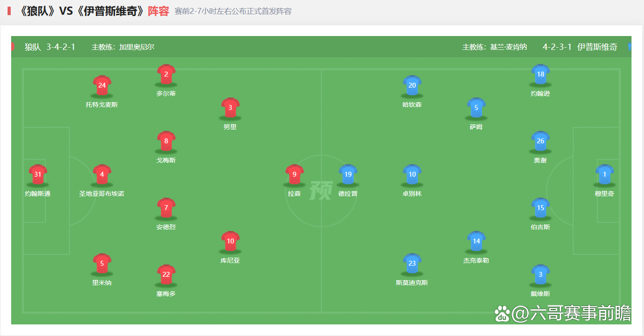Select blue jersey number 18 约翰逊
This screenshot has width=644, height=336.
pyautogui.click(x=541, y=74)
